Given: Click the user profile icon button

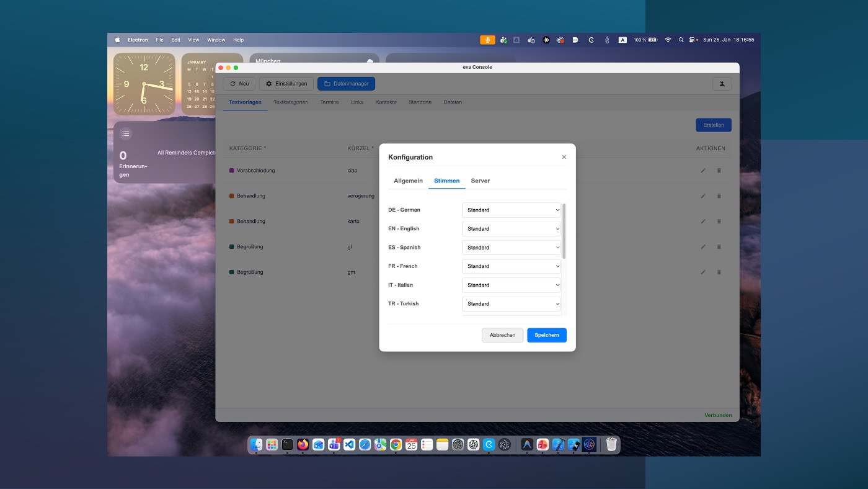Looking at the screenshot, I should click(x=722, y=84).
